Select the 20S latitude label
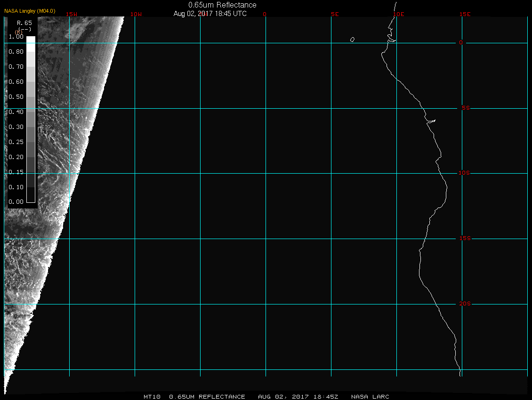 [464, 304]
